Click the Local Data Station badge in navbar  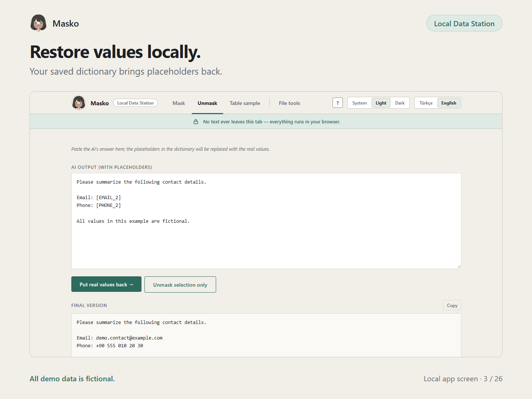pyautogui.click(x=136, y=103)
